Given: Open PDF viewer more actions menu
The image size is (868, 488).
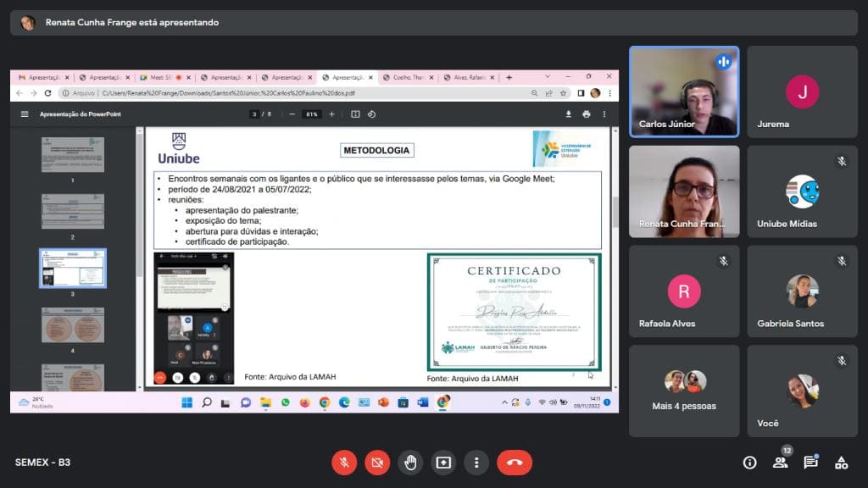Looking at the screenshot, I should coord(604,114).
